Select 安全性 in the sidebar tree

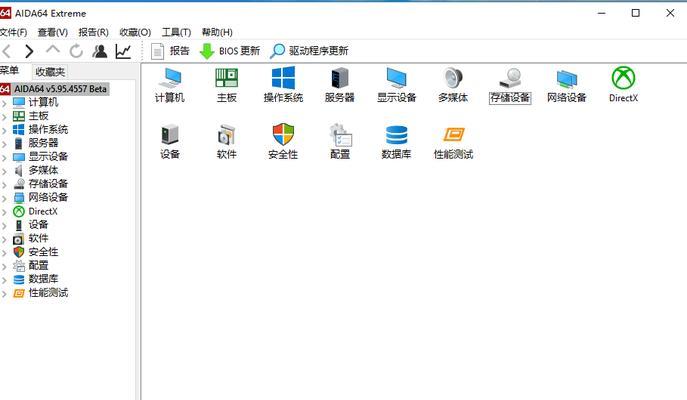[43, 252]
